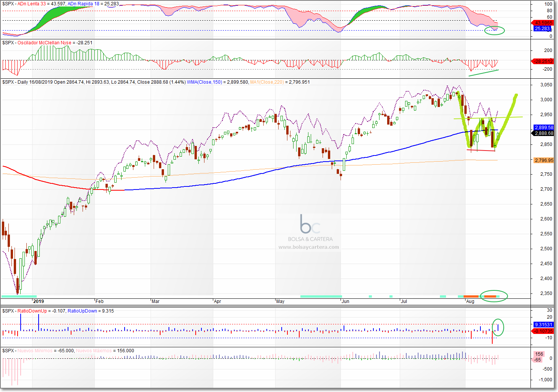This screenshot has height=392, width=558.
Task: Click the 2,550 price axis label
Action: (x=546, y=234)
